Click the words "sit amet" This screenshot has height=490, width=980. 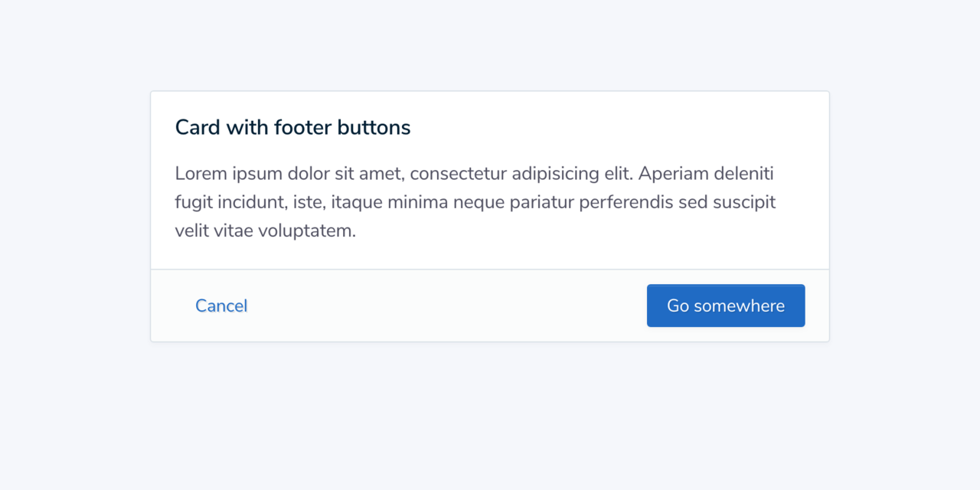(x=369, y=174)
